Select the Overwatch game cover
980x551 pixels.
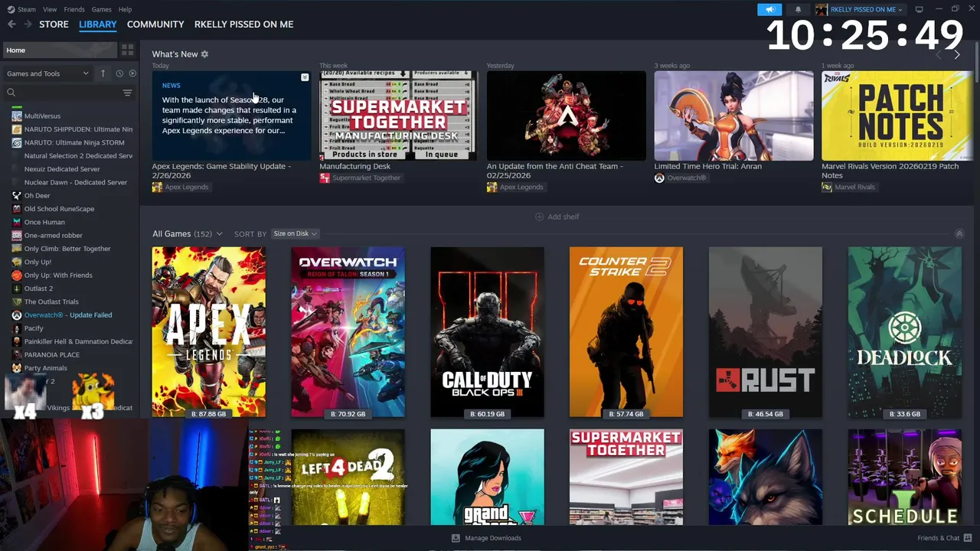click(348, 332)
